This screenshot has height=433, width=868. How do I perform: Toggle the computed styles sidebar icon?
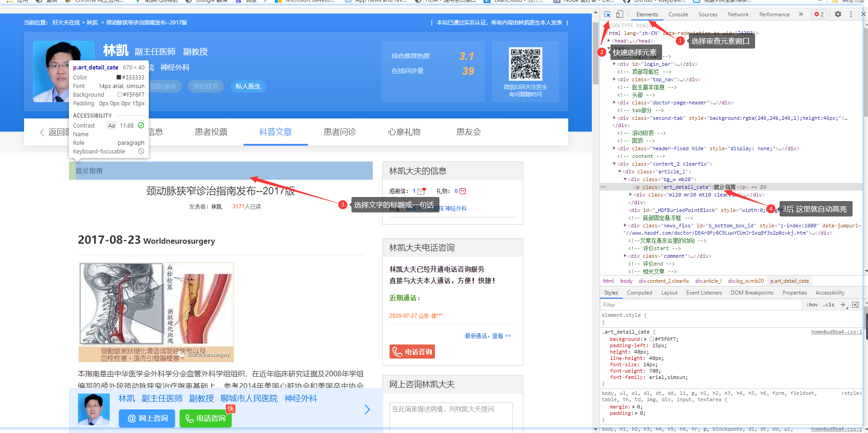click(855, 305)
